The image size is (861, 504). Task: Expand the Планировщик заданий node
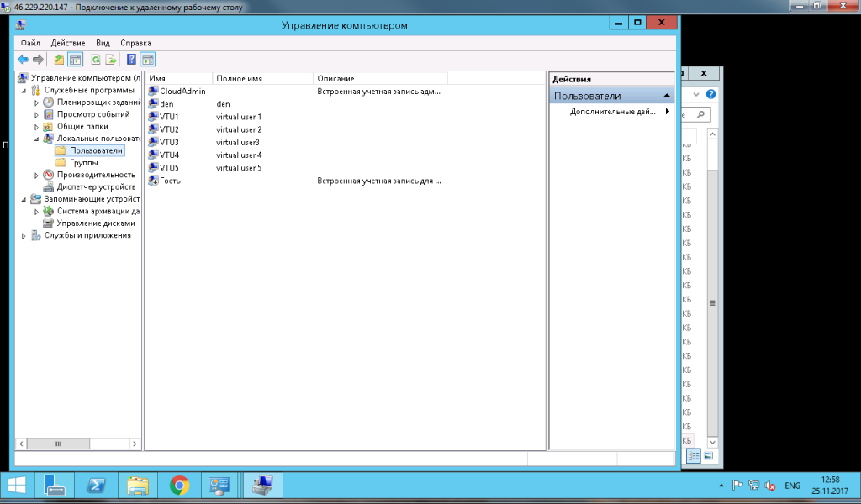pos(37,102)
